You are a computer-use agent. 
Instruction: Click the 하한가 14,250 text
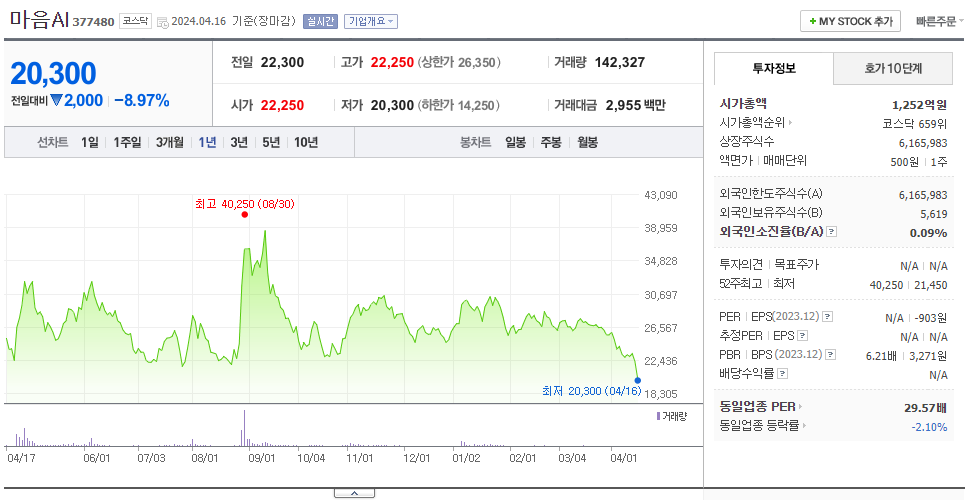coord(459,106)
